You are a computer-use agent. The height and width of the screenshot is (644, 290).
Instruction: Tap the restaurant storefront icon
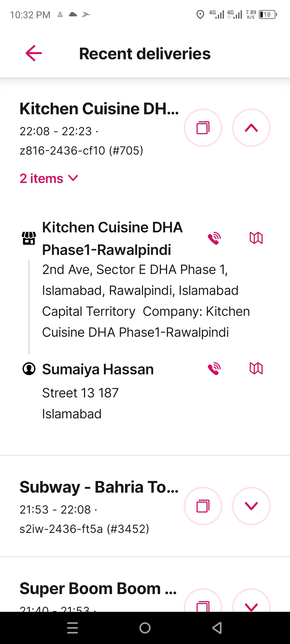click(x=29, y=238)
